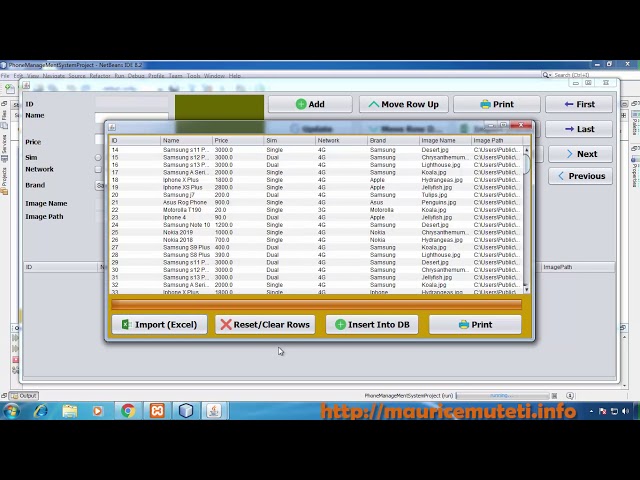Click scroll up arrow of dialog table

[527, 150]
